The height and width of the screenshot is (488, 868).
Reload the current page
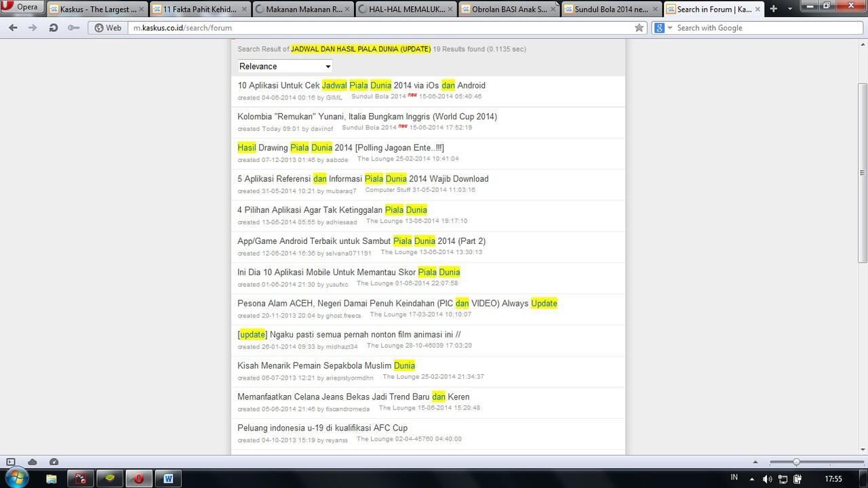pyautogui.click(x=53, y=28)
